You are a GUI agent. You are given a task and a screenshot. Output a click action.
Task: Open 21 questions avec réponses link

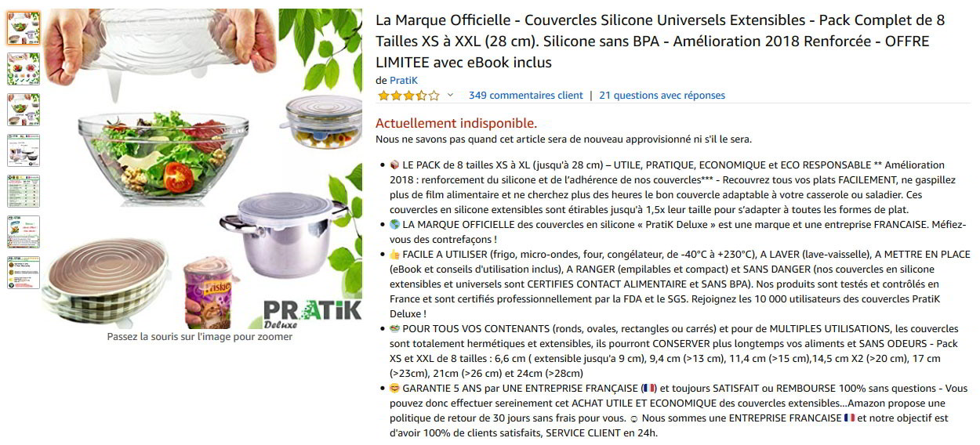pyautogui.click(x=662, y=96)
